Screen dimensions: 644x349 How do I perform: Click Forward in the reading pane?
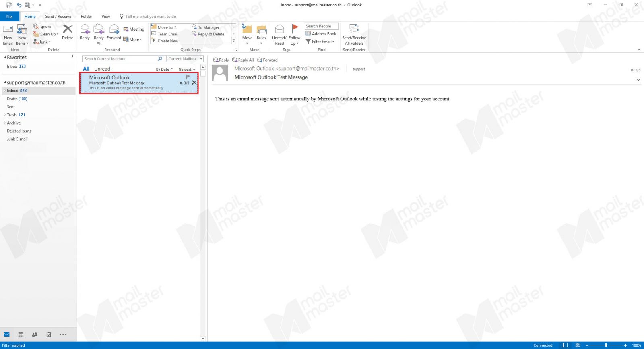coord(267,60)
